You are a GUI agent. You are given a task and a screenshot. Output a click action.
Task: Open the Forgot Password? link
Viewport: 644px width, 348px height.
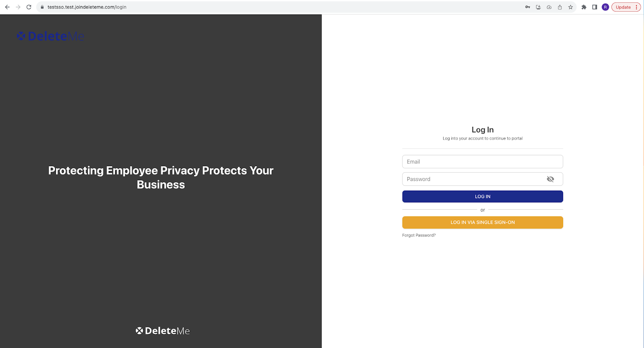coord(419,235)
